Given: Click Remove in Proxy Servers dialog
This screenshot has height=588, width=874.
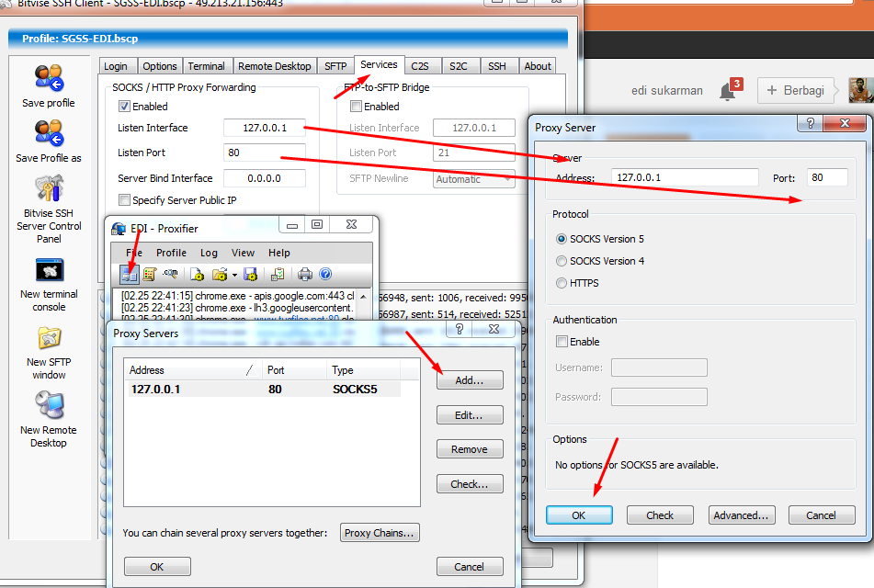Looking at the screenshot, I should pos(470,449).
